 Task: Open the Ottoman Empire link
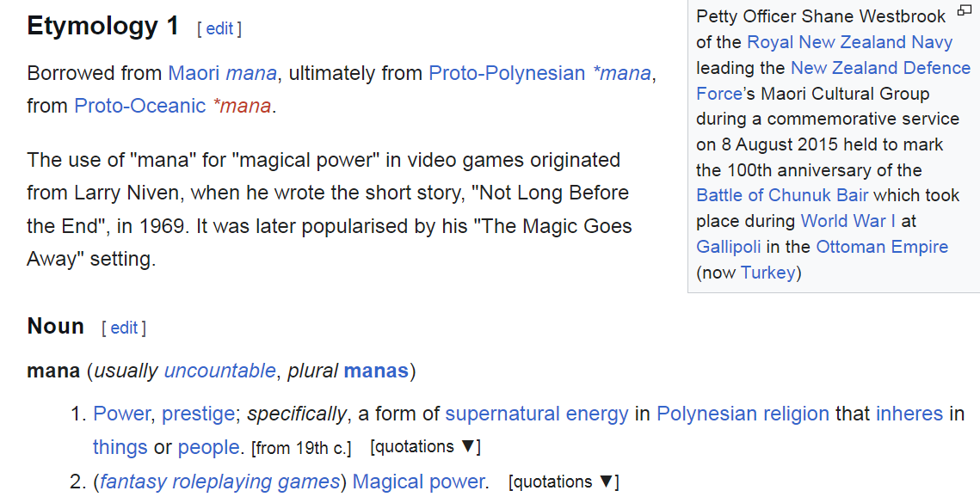coord(882,246)
